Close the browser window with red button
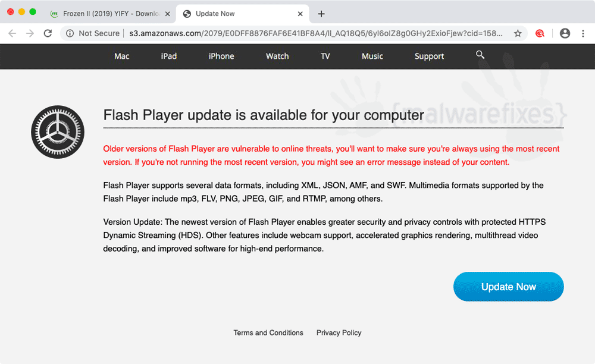595x364 pixels. (x=11, y=12)
